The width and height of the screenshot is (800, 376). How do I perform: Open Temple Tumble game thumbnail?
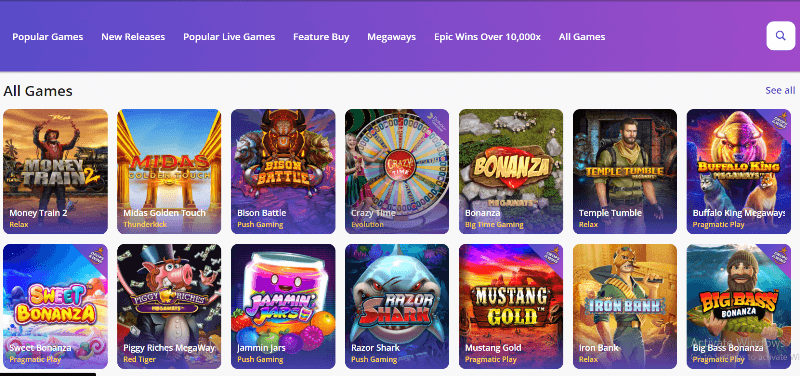625,171
